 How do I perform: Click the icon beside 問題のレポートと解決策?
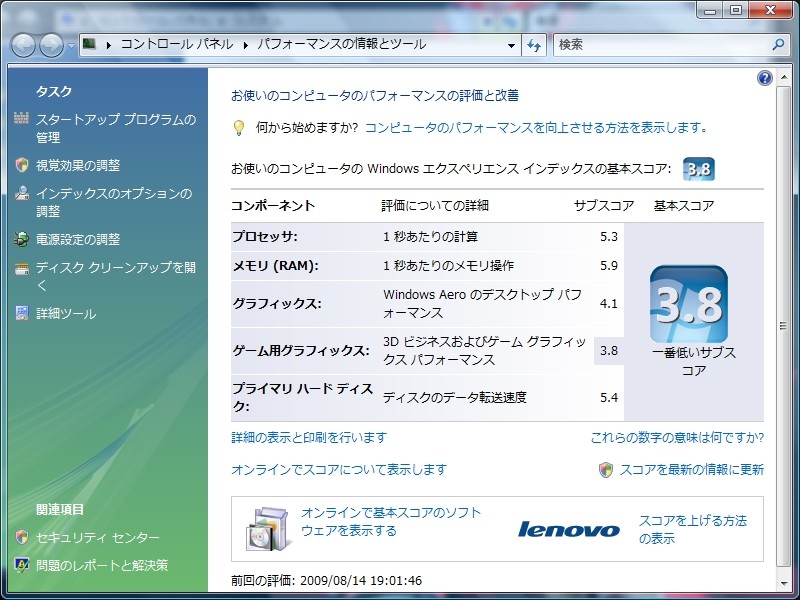[21, 565]
